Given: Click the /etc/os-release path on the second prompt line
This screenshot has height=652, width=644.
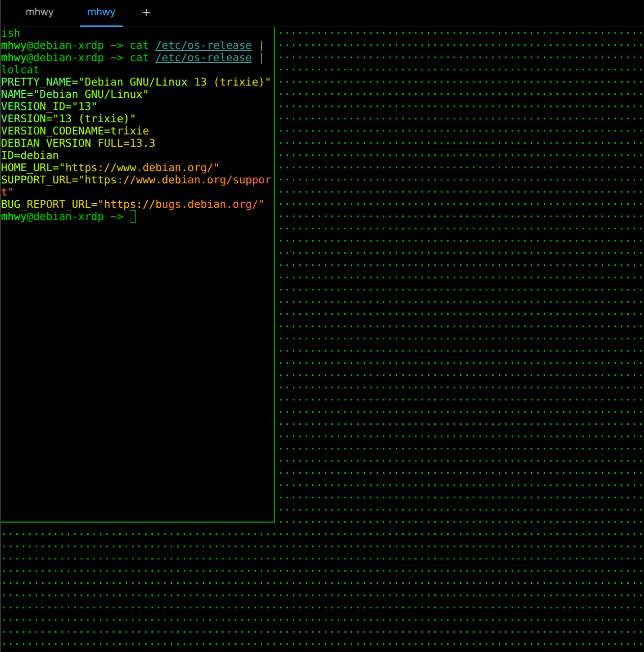Looking at the screenshot, I should pos(204,58).
